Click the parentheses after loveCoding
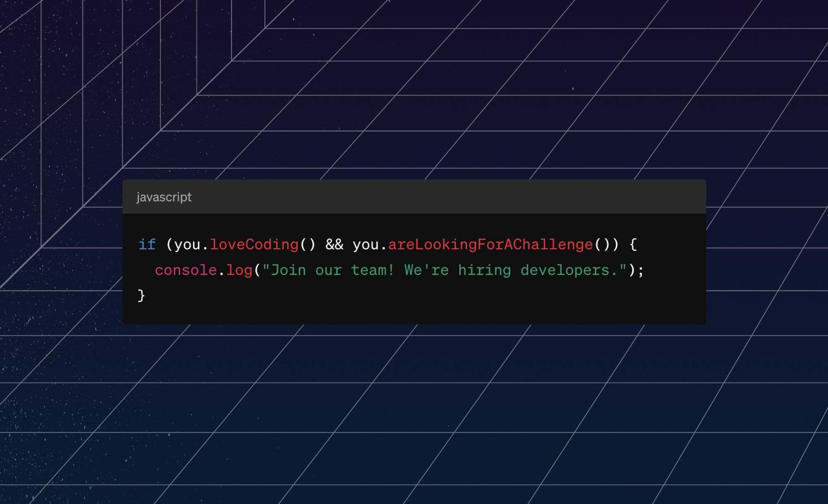 click(x=308, y=245)
